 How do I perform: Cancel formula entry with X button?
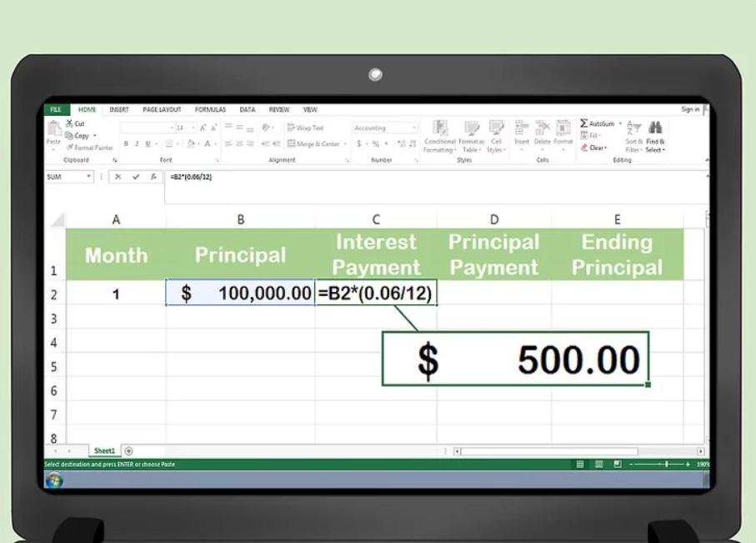118,177
